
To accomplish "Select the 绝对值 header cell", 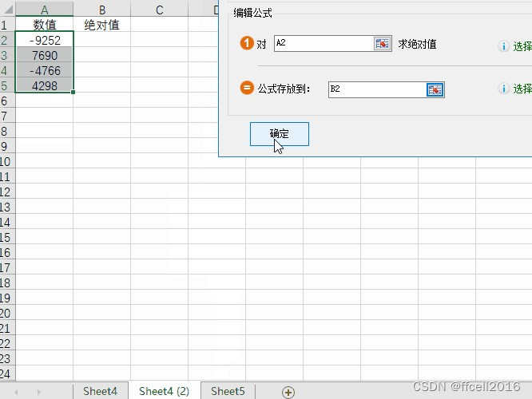I will [101, 25].
